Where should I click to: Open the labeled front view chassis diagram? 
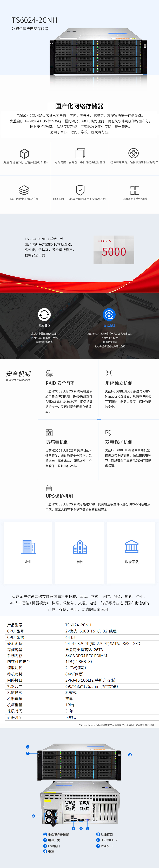[x=79, y=762]
